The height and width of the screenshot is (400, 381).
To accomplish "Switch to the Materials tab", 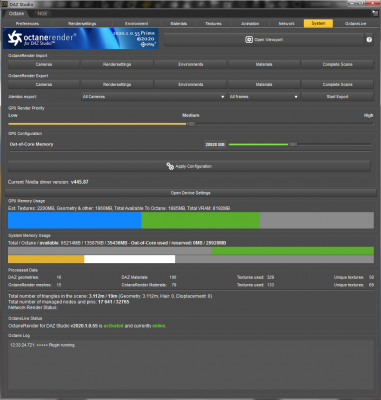I will [x=179, y=24].
